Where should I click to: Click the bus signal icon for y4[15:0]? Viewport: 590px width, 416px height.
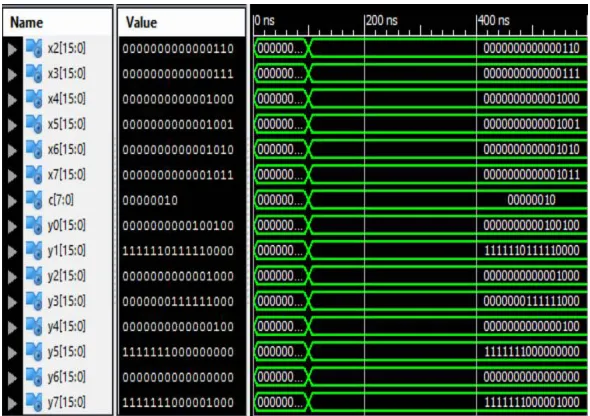coord(34,326)
